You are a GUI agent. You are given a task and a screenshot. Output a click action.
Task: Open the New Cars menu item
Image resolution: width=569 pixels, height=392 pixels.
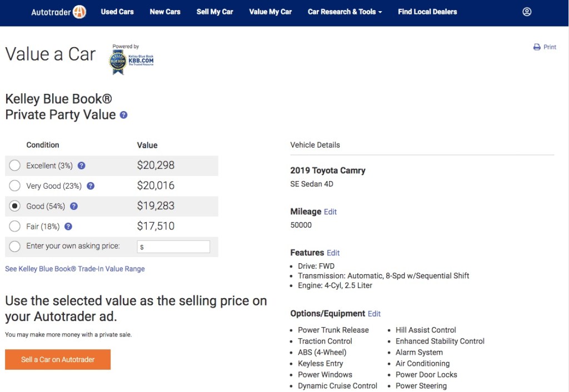[164, 11]
